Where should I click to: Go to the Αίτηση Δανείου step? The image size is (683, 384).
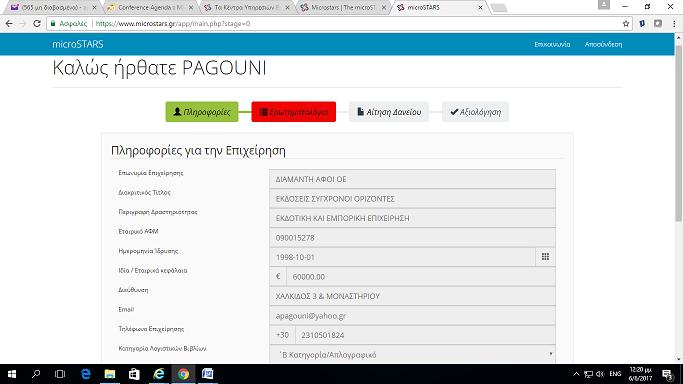[x=389, y=112]
